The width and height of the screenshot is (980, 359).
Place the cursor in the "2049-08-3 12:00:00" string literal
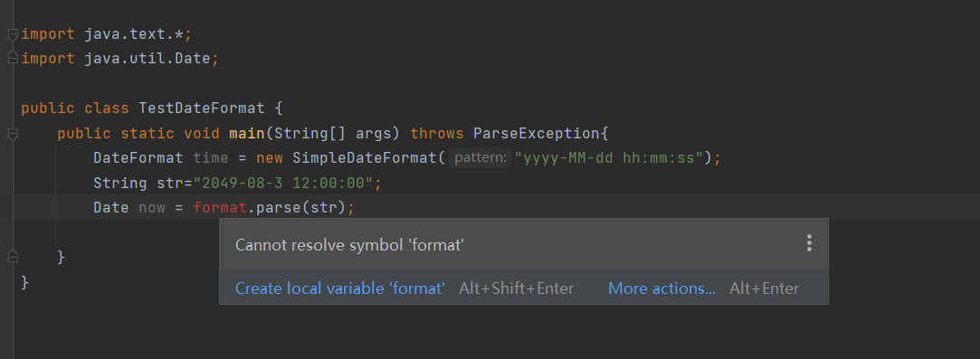tap(283, 183)
